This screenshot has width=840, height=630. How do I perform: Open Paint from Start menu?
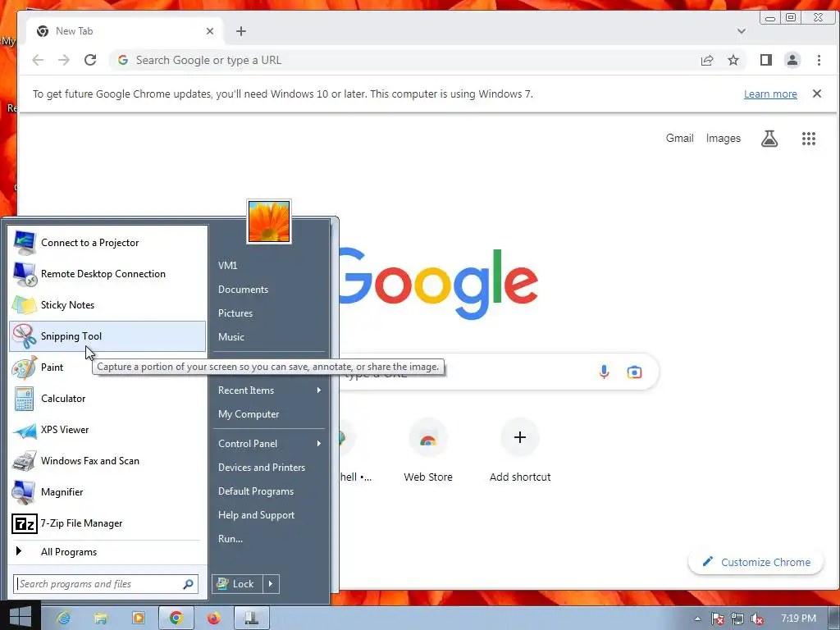[107, 367]
